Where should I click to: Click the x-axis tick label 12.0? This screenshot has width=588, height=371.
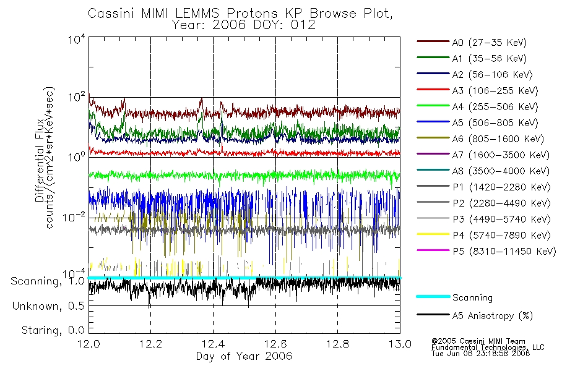pos(89,344)
